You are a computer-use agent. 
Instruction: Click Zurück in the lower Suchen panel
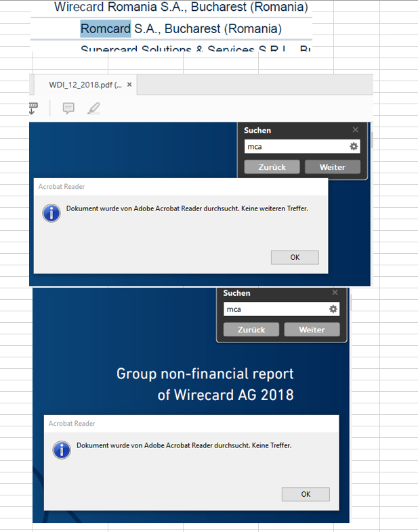[x=251, y=330]
